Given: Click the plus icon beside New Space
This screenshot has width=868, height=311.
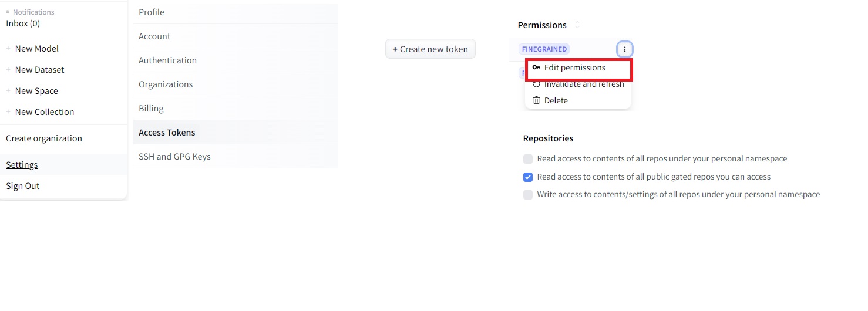Looking at the screenshot, I should [8, 91].
